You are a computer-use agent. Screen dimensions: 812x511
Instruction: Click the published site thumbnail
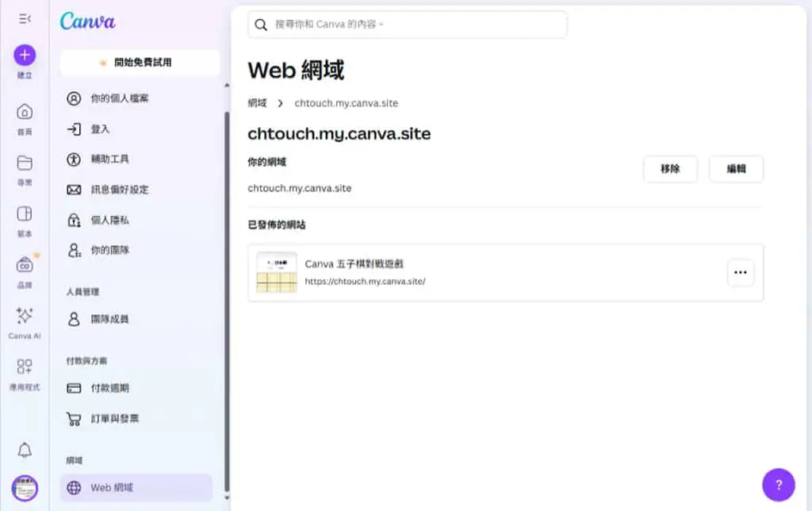coord(277,273)
